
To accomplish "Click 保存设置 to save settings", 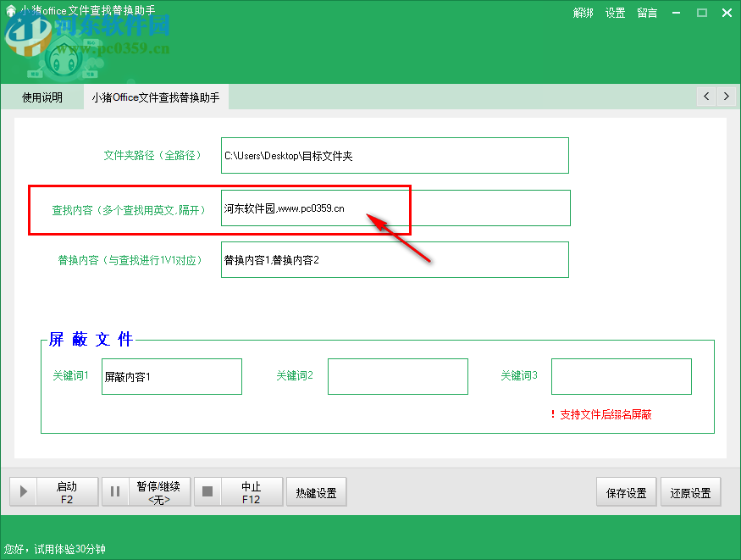I will [x=626, y=491].
